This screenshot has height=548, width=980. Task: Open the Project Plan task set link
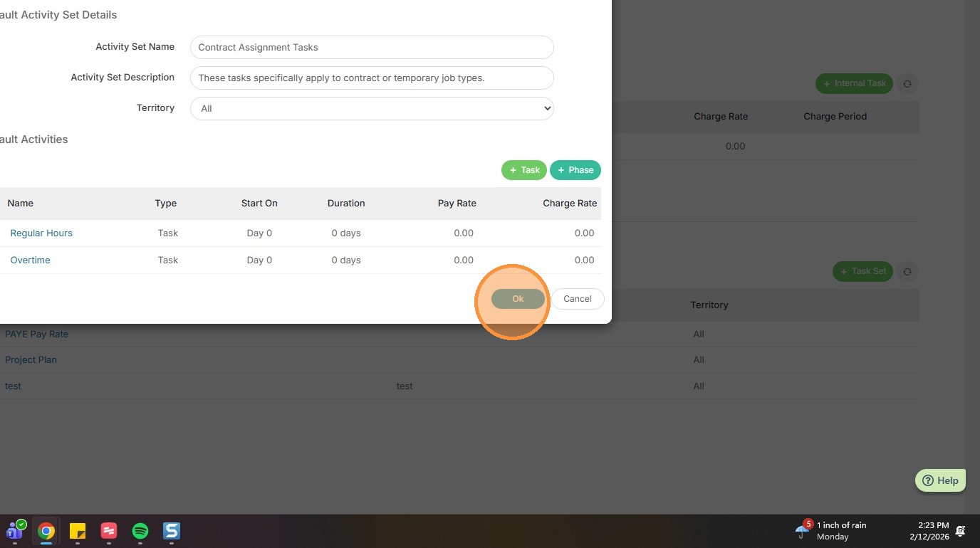(31, 360)
